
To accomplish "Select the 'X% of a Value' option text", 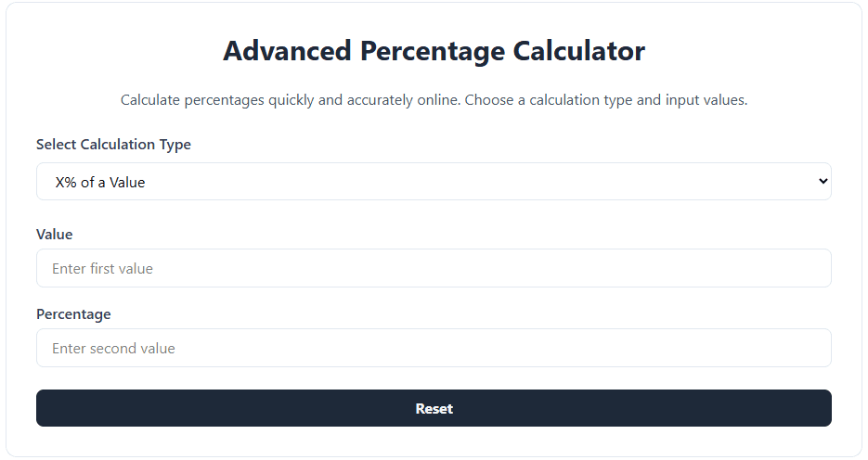I will click(100, 183).
